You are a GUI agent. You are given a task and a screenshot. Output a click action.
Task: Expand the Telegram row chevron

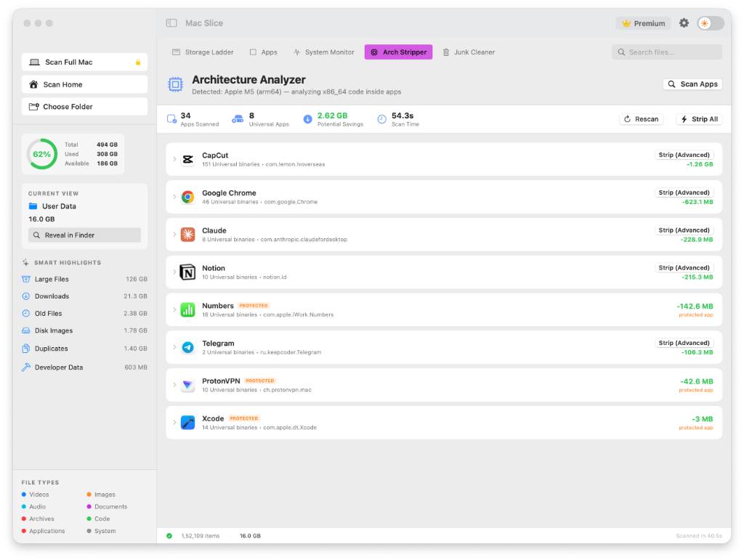[x=174, y=347]
